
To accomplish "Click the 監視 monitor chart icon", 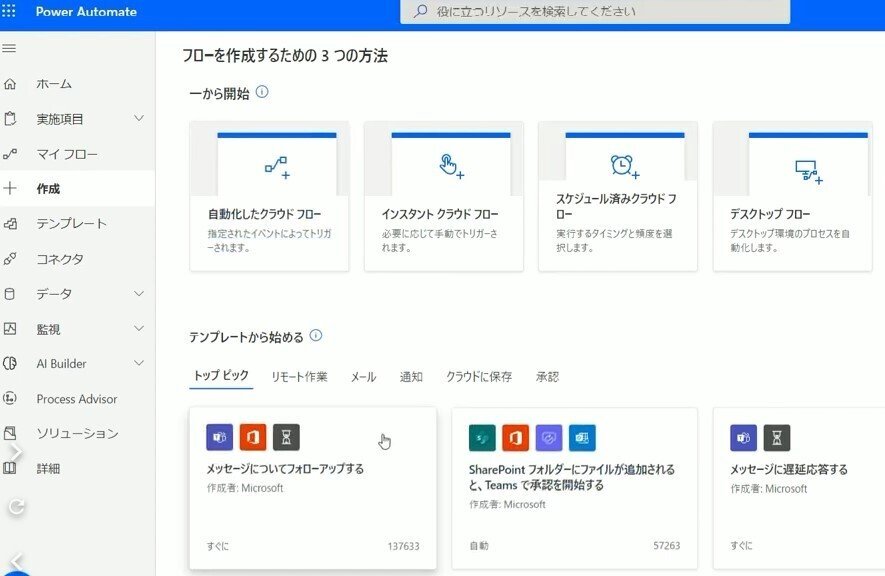I will pyautogui.click(x=10, y=329).
